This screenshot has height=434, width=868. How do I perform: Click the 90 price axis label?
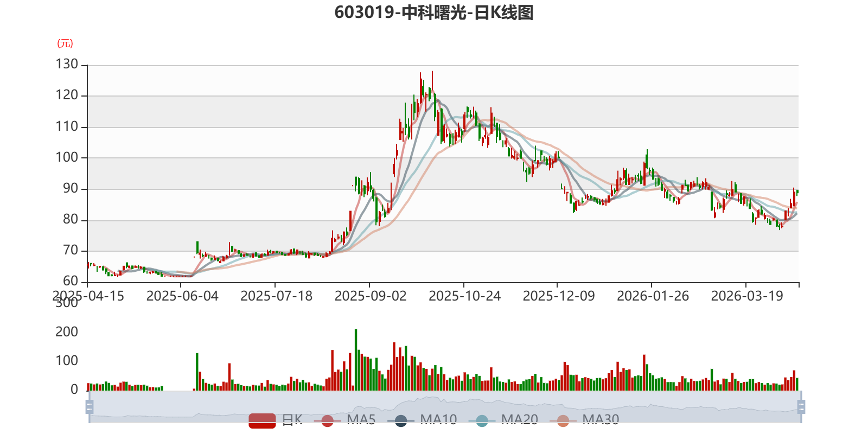pos(71,188)
